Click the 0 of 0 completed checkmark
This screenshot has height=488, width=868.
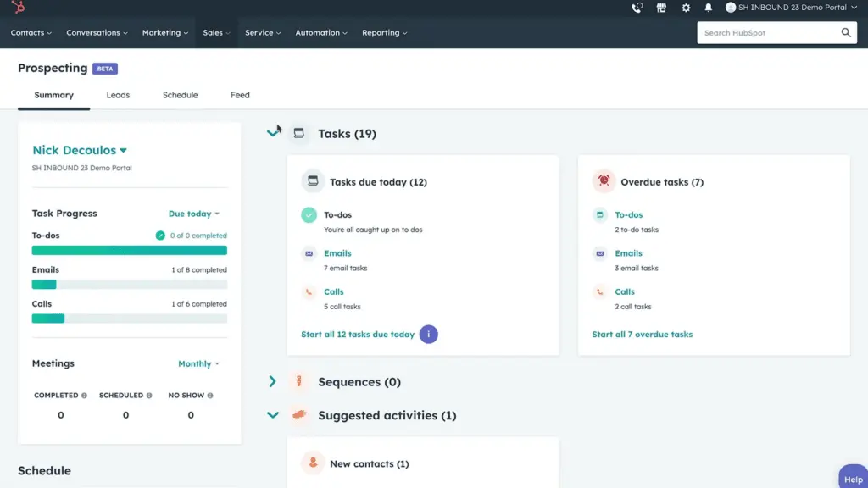(160, 236)
